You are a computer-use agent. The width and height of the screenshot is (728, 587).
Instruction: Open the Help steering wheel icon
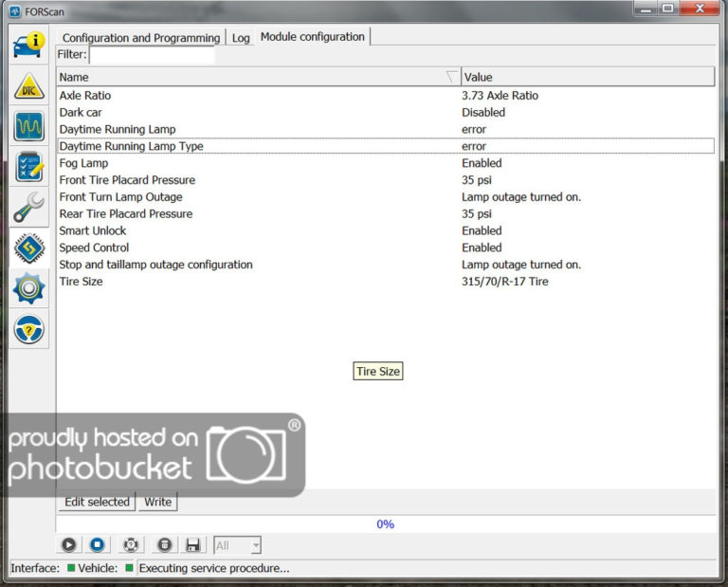pyautogui.click(x=28, y=329)
